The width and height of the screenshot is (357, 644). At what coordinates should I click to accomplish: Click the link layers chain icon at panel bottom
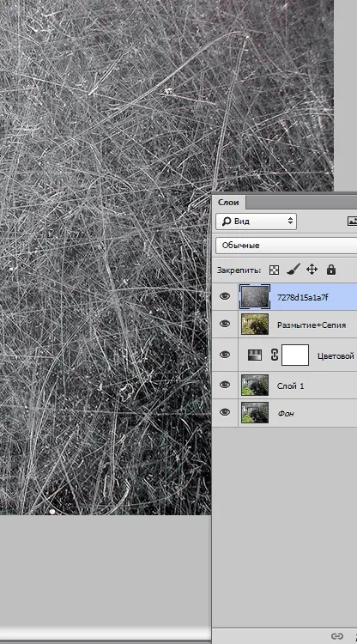click(x=337, y=636)
